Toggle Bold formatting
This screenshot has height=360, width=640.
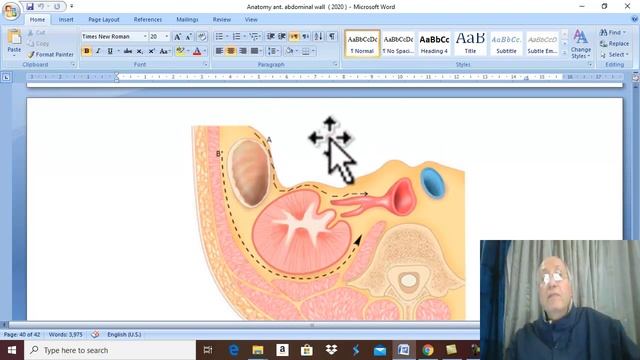(x=87, y=51)
